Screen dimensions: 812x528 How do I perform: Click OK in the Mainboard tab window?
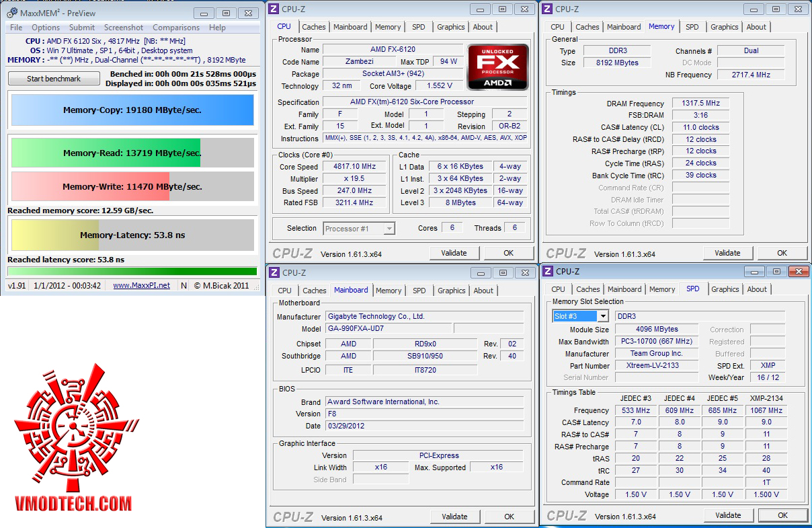(x=510, y=517)
